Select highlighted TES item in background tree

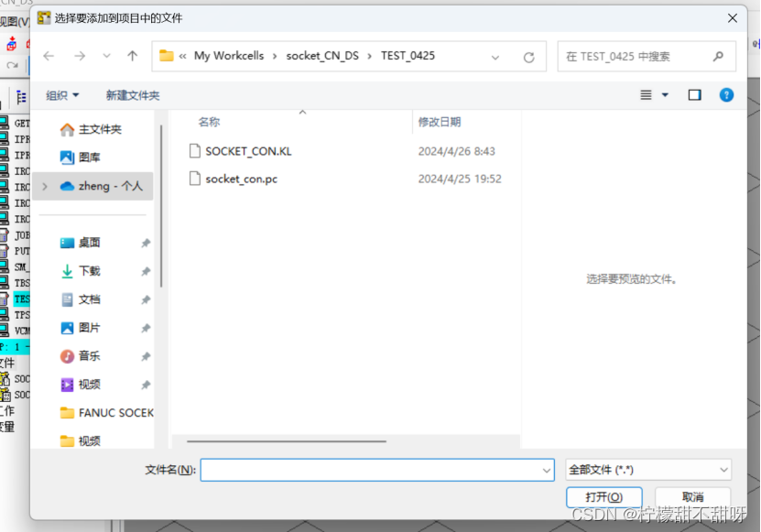coord(22,299)
